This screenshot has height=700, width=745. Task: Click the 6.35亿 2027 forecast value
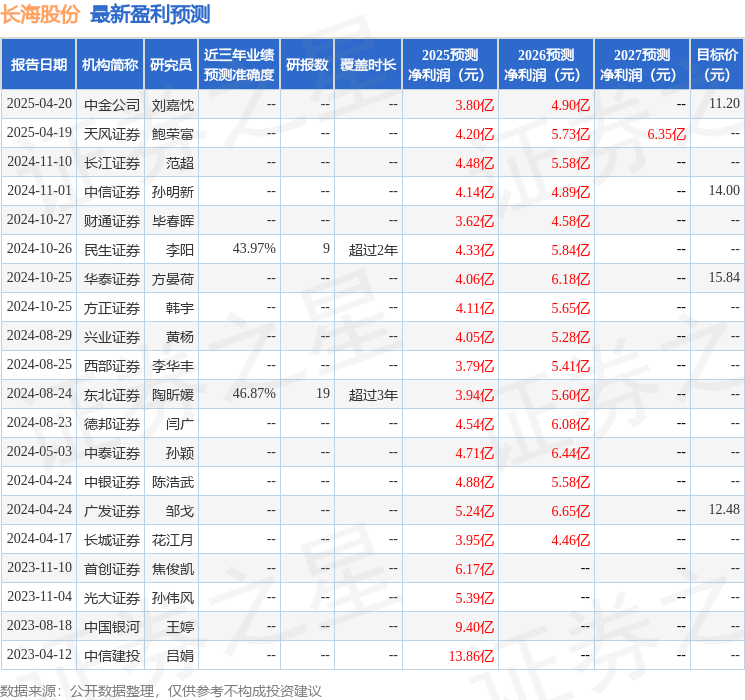click(x=666, y=134)
